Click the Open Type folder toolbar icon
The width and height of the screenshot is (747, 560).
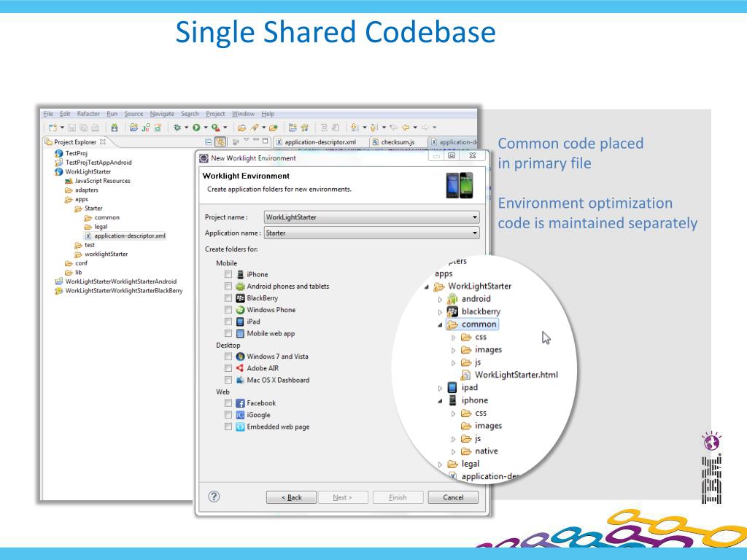point(242,128)
